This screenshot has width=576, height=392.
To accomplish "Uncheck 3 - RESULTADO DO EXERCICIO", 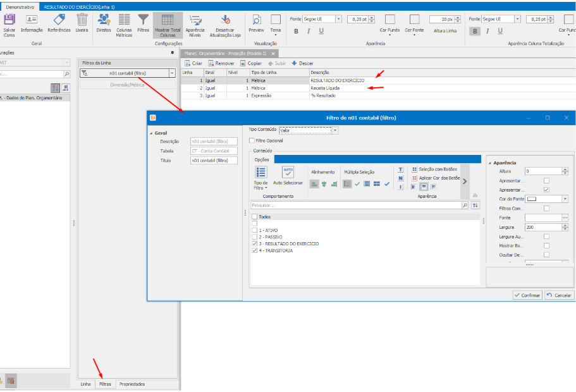I will (x=255, y=243).
